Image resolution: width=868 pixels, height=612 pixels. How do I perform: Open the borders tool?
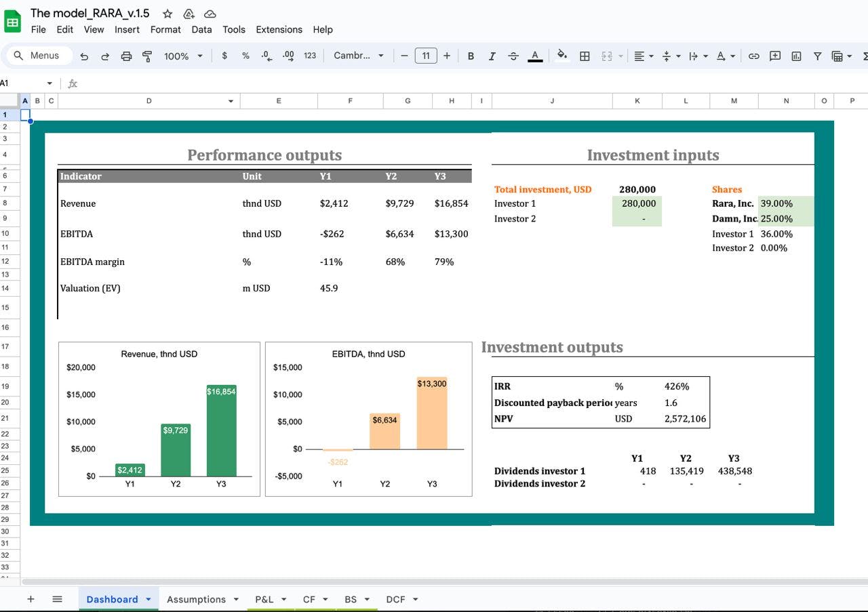click(x=585, y=56)
